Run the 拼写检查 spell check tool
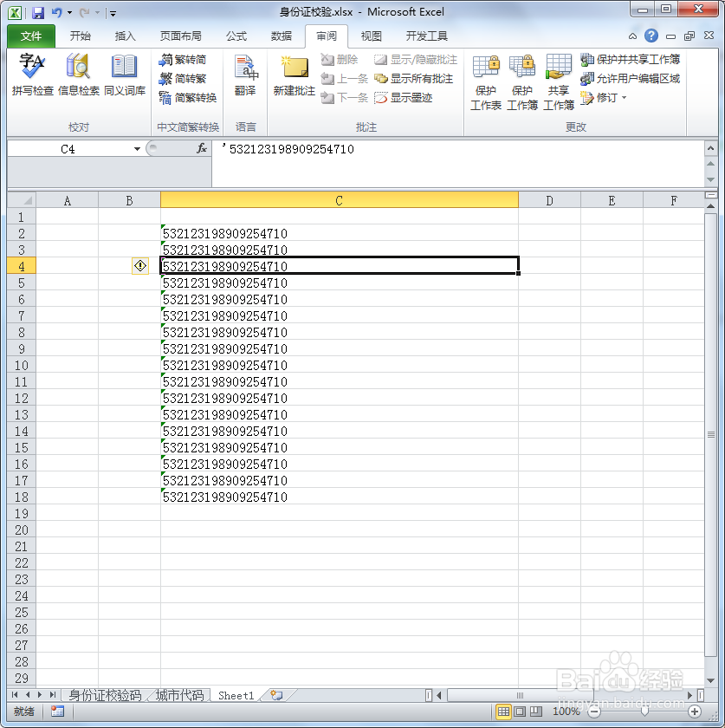The height and width of the screenshot is (728, 725). (x=33, y=75)
